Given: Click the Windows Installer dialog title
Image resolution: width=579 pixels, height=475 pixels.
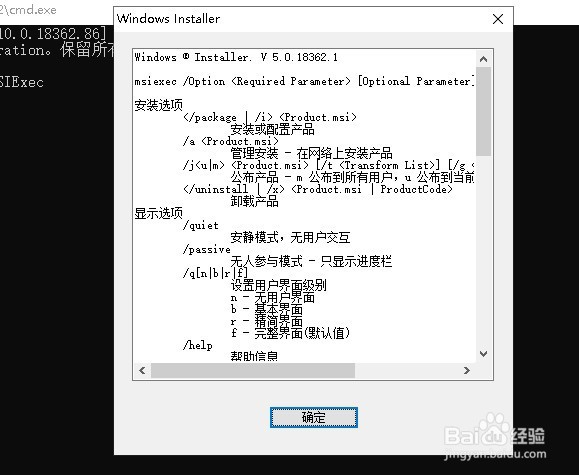Looking at the screenshot, I should tap(168, 18).
